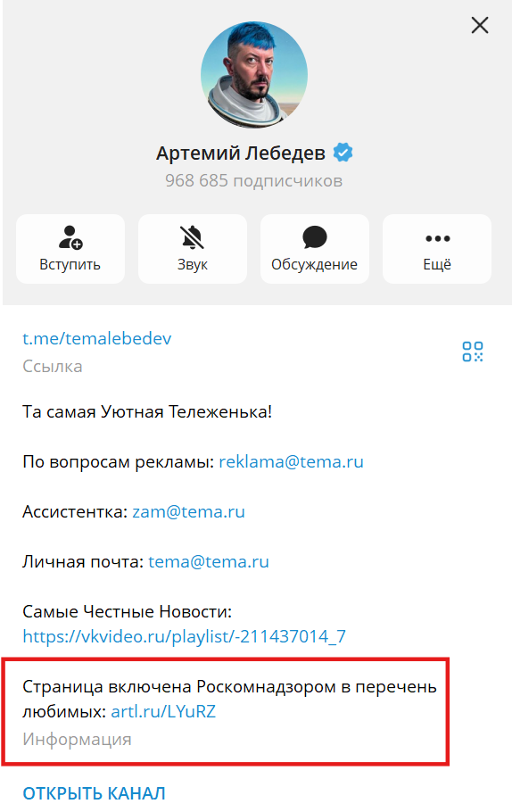Click the reklama@tema.ru email link
The height and width of the screenshot is (812, 512).
click(x=291, y=461)
